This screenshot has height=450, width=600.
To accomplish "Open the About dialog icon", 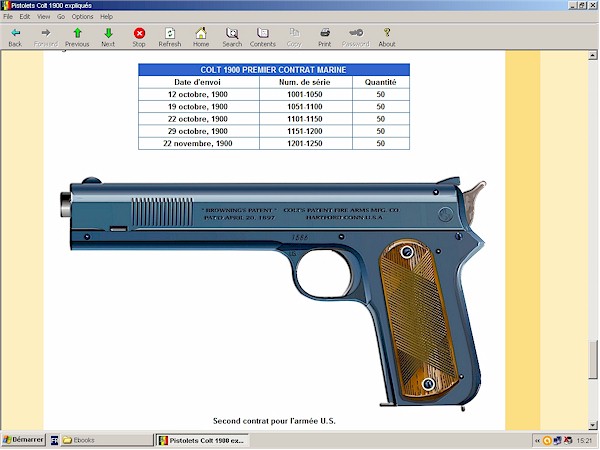I will tap(387, 33).
